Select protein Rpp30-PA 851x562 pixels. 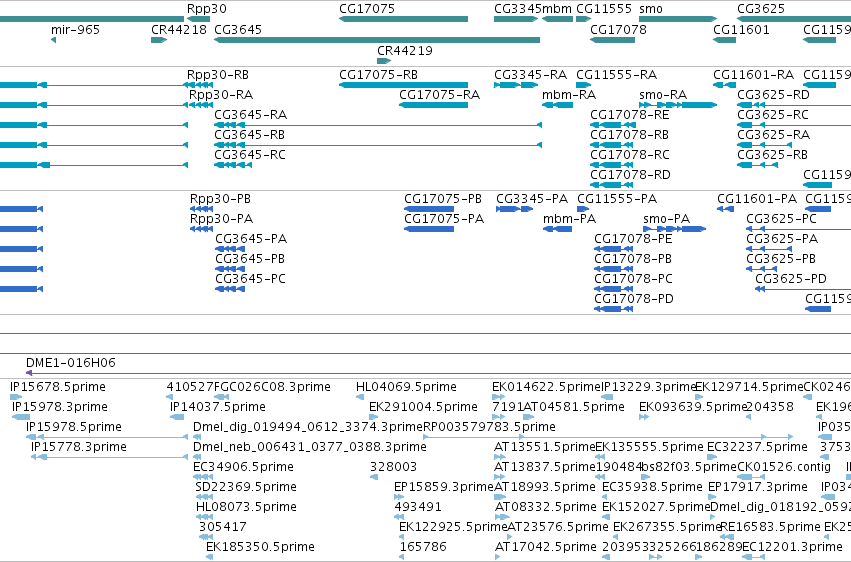pyautogui.click(x=221, y=219)
